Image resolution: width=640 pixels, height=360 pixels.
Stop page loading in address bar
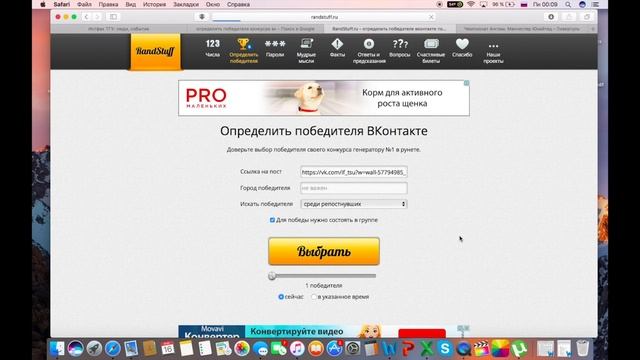point(431,17)
